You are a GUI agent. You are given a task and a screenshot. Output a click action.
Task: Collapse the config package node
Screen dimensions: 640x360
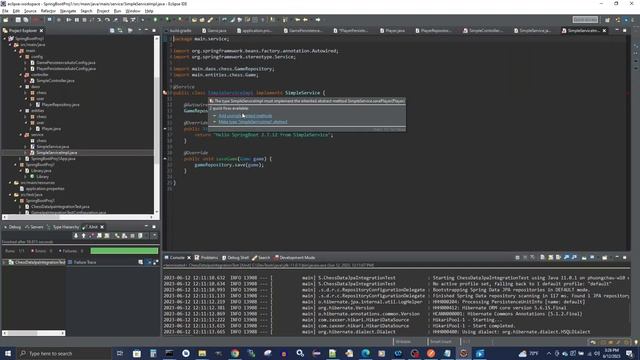21,57
